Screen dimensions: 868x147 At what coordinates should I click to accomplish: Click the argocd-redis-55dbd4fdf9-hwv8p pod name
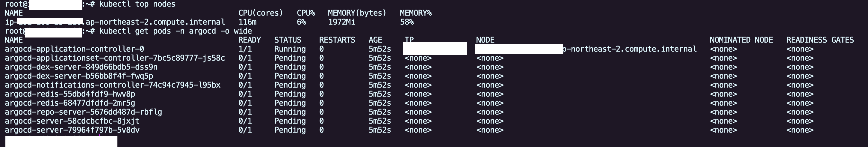pos(70,94)
